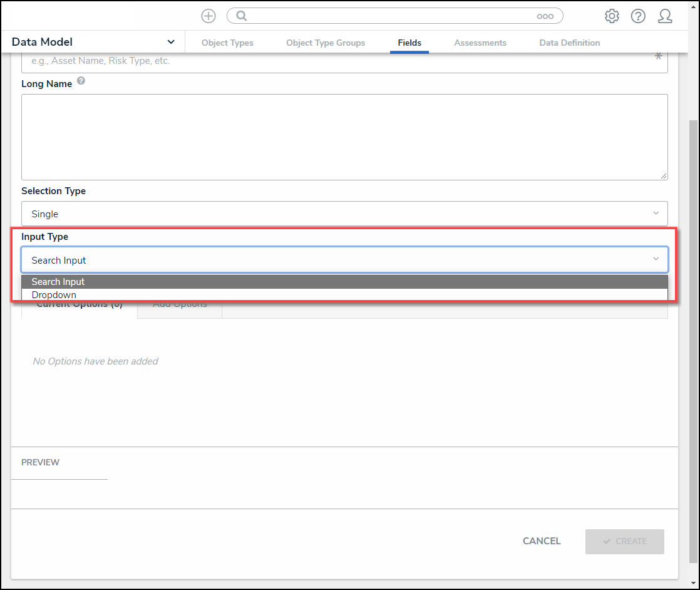Image resolution: width=700 pixels, height=590 pixels.
Task: Switch to the Object Type Groups tab
Action: click(x=326, y=43)
